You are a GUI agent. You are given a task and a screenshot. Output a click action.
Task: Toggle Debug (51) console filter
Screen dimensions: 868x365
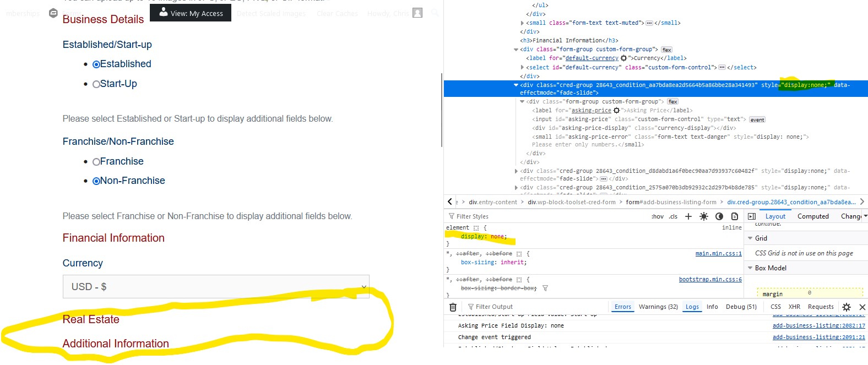pos(741,307)
